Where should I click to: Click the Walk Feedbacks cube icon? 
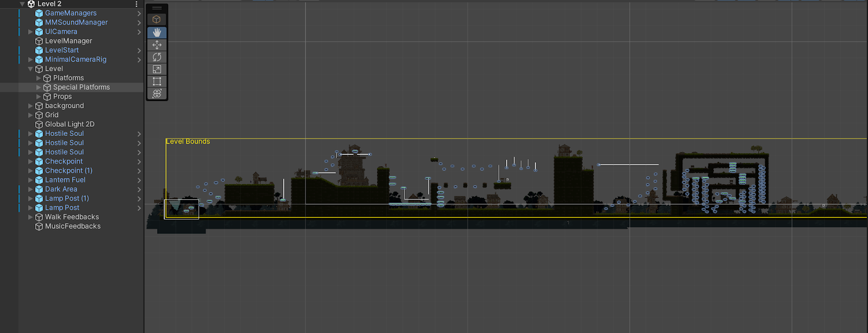39,217
